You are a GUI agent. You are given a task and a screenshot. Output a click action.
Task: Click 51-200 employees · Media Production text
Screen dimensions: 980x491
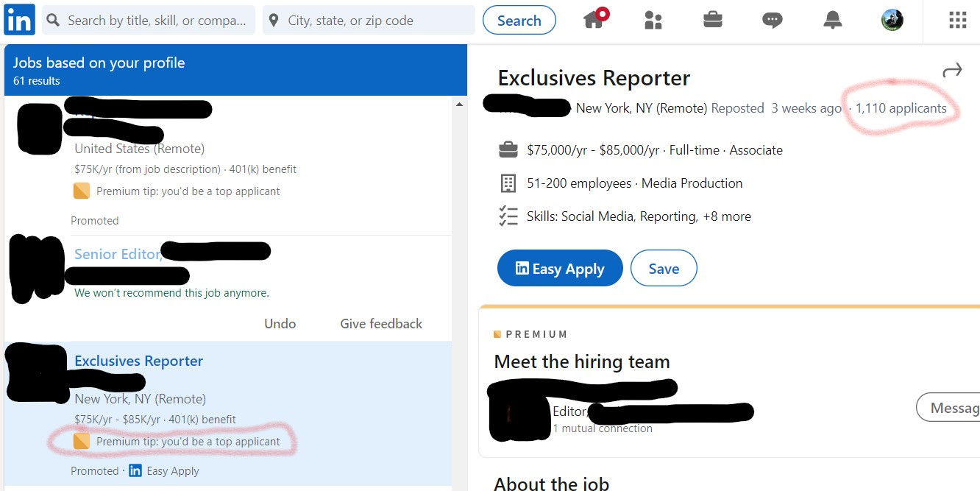click(x=635, y=183)
